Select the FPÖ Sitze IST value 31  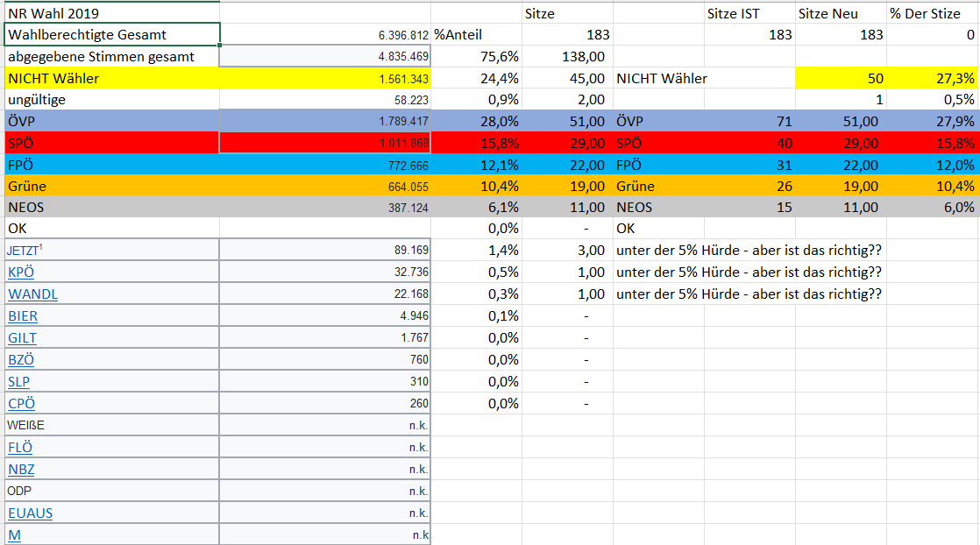pyautogui.click(x=749, y=165)
